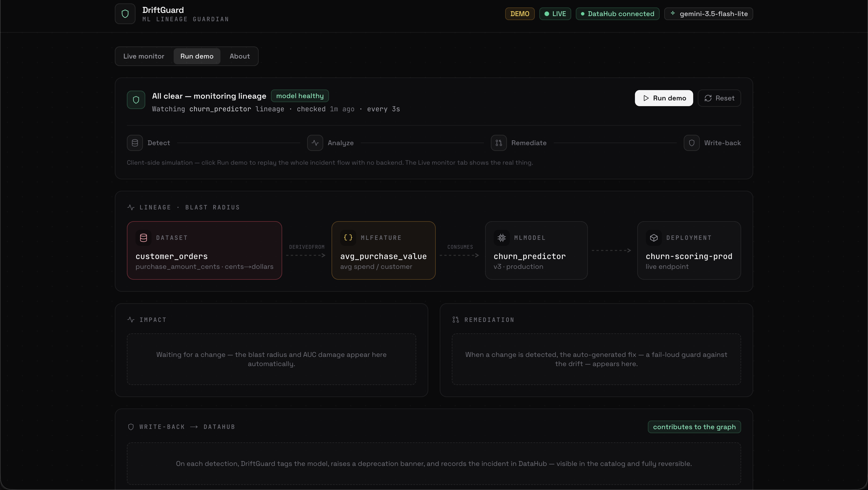Click the DERIVEDFROM edge label

(307, 247)
